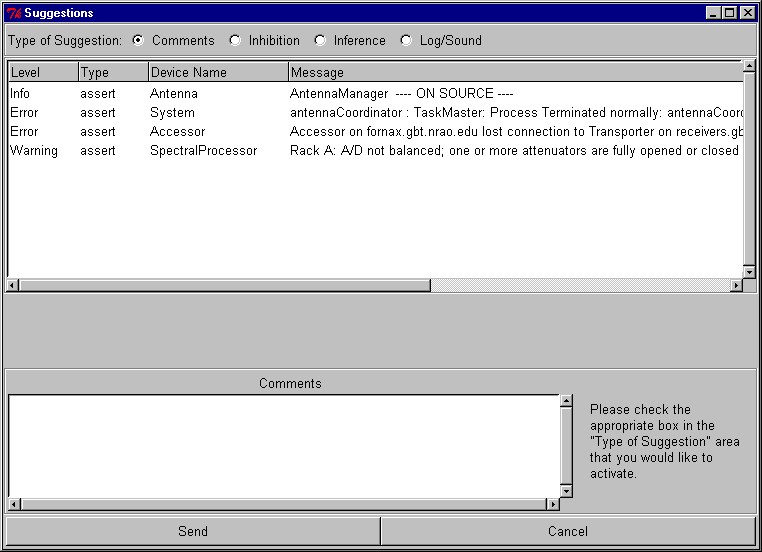Select the Comments radio button
762x552 pixels.
138,41
